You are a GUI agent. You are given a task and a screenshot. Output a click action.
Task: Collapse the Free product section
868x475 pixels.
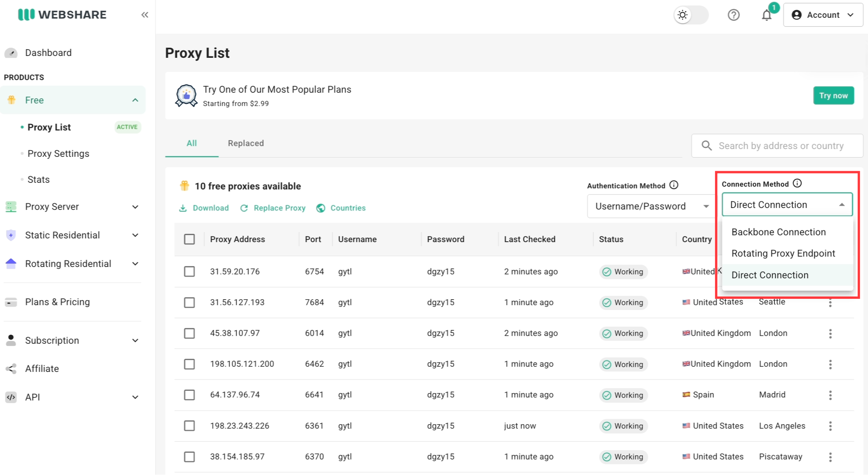pos(135,100)
